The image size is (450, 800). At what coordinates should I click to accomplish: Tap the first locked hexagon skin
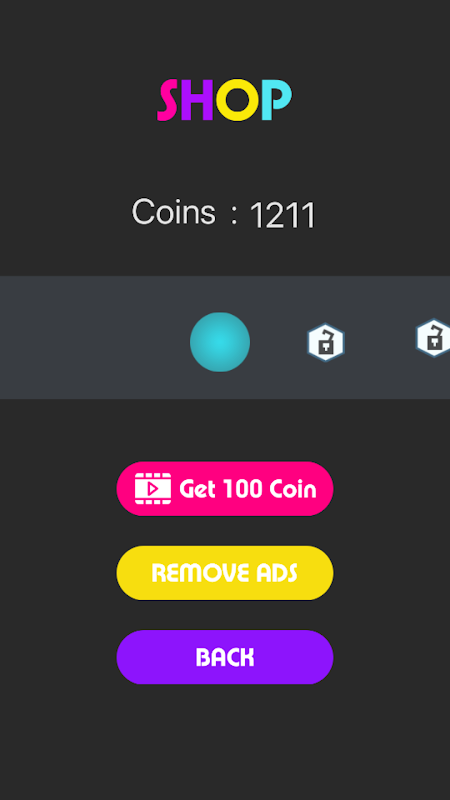click(326, 342)
